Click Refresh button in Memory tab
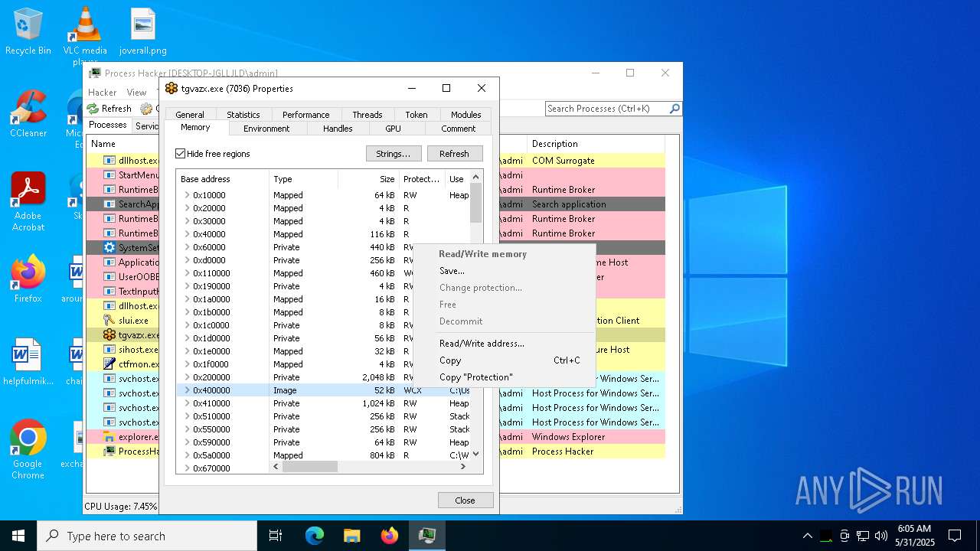980x551 pixels. tap(454, 154)
